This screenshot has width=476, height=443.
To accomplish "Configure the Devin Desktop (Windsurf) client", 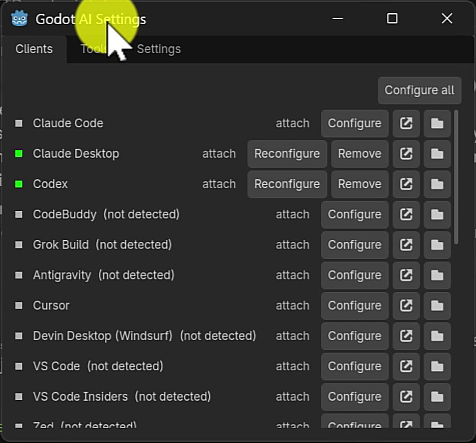I will pyautogui.click(x=355, y=336).
